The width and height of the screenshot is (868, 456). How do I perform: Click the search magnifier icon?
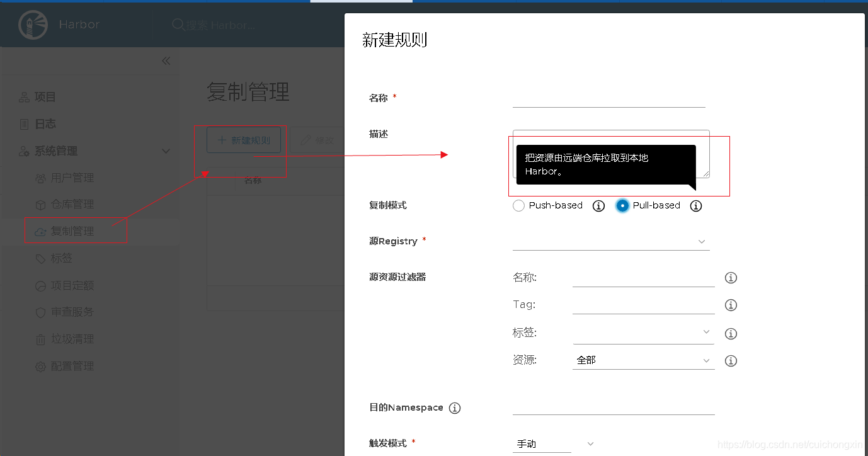178,25
